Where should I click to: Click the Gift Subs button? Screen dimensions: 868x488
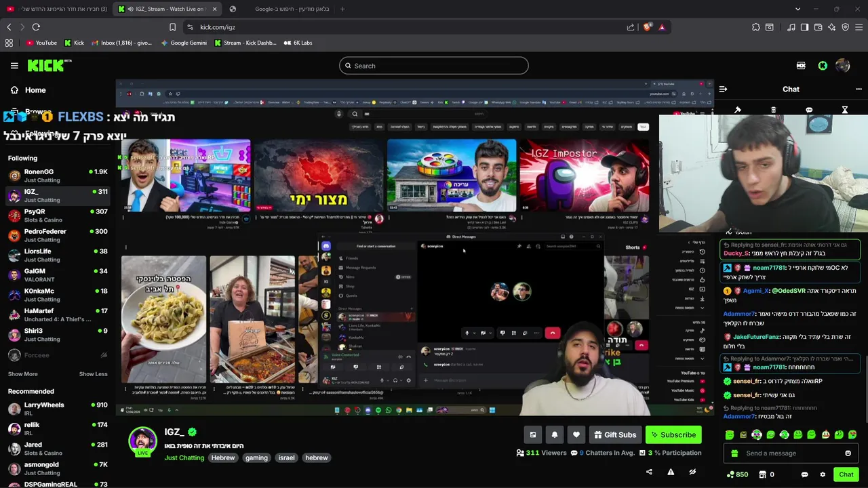616,434
